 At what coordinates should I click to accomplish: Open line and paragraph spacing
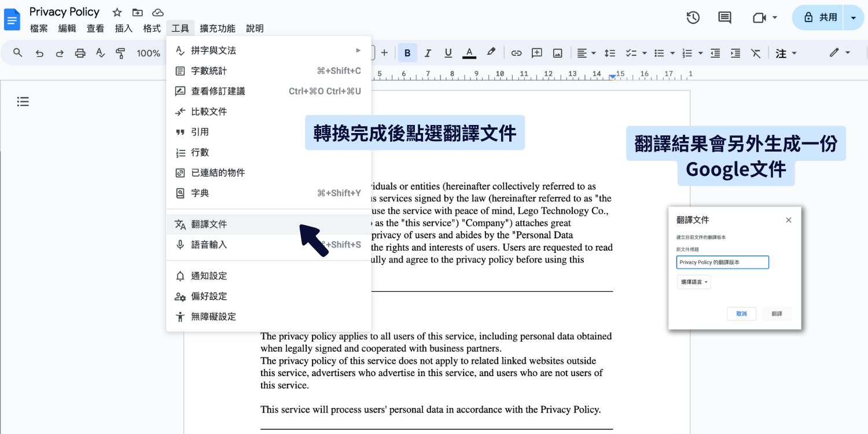pos(610,53)
